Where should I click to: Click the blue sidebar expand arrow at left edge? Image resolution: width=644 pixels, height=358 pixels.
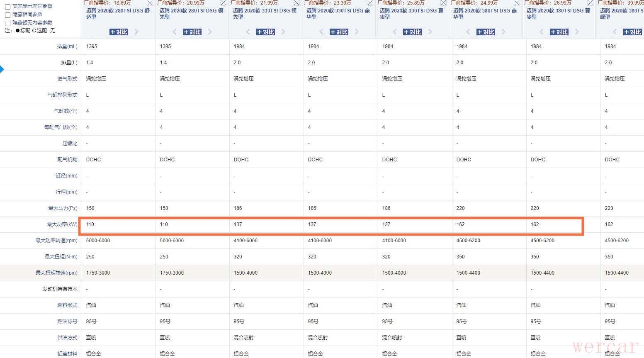point(2,69)
